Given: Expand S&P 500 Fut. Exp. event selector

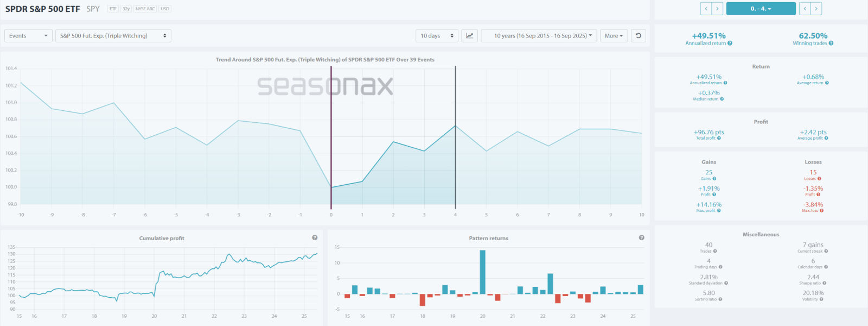Looking at the screenshot, I should click(113, 36).
